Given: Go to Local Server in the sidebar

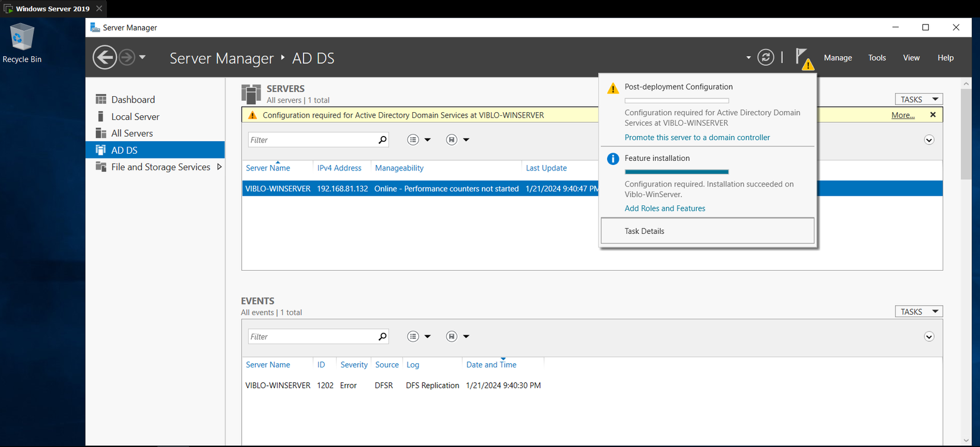Looking at the screenshot, I should (135, 117).
